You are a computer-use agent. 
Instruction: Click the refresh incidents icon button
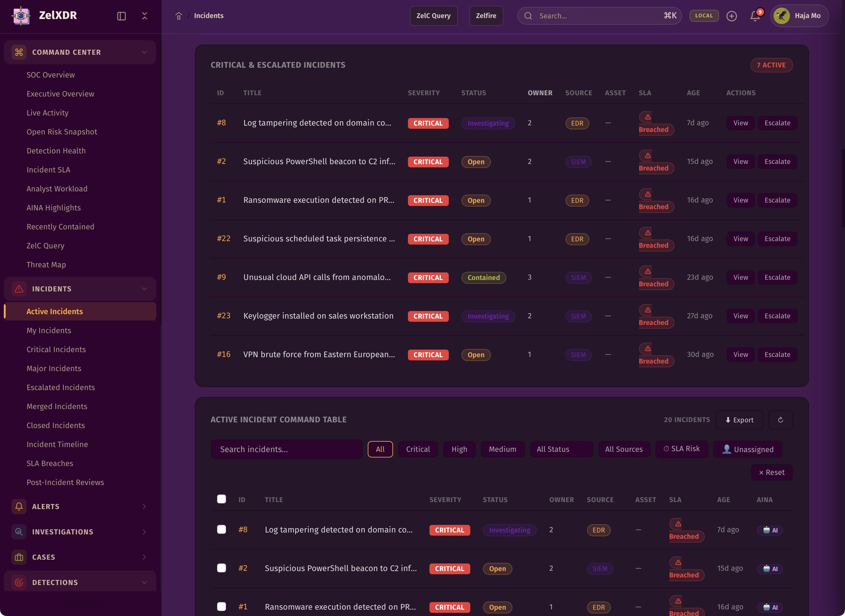[780, 420]
